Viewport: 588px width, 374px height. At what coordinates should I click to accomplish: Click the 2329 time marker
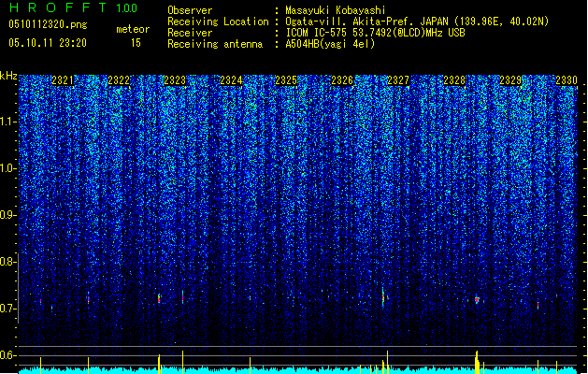click(x=510, y=80)
